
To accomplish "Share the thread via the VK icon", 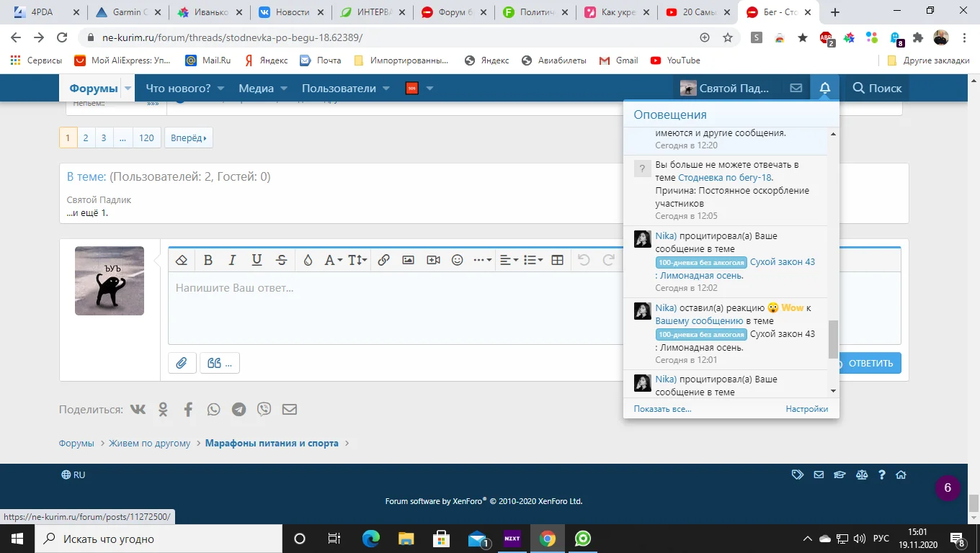I will coord(138,409).
